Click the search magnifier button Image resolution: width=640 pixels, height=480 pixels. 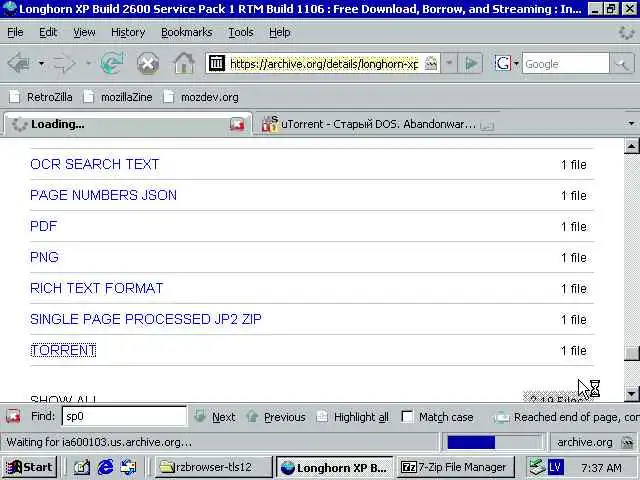point(622,64)
